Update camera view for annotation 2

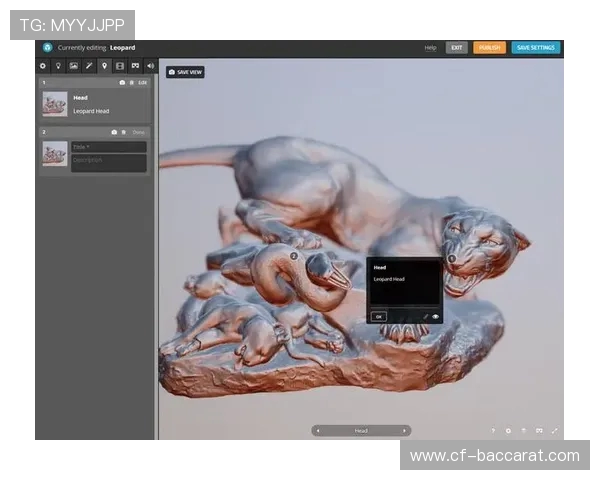click(114, 132)
